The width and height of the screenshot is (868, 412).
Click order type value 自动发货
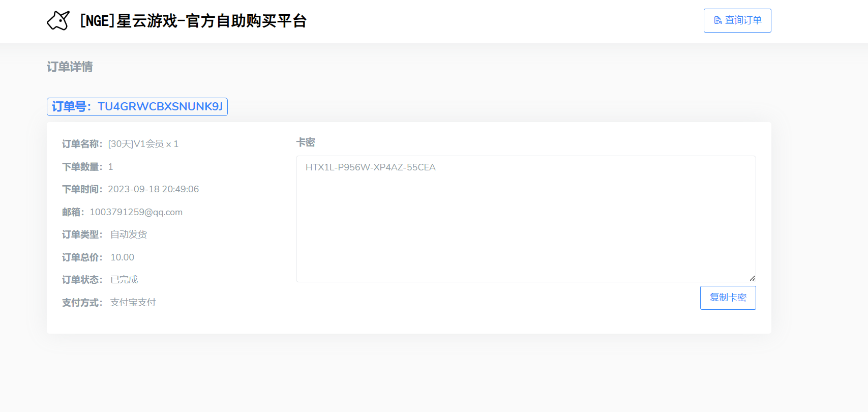point(129,234)
